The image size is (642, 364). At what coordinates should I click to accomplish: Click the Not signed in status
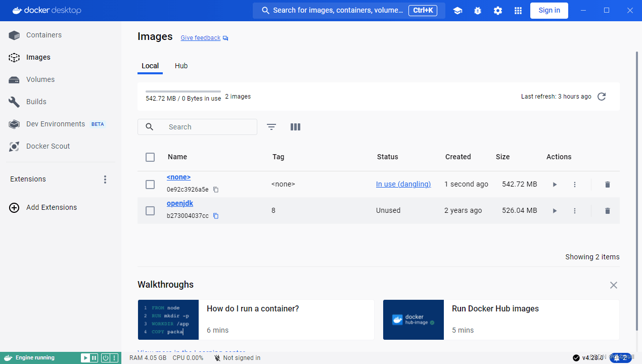[x=237, y=358]
